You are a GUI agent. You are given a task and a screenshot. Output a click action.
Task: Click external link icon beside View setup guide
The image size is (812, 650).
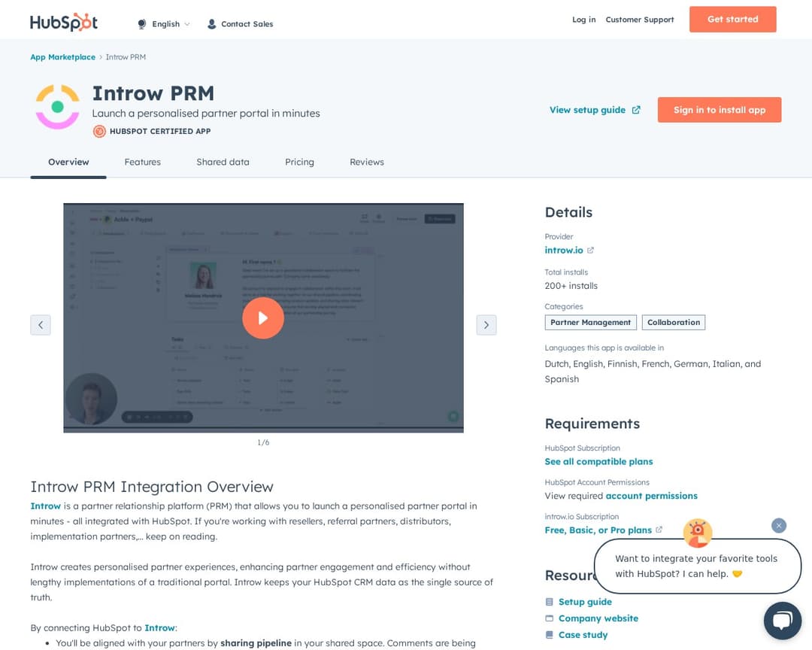point(636,110)
